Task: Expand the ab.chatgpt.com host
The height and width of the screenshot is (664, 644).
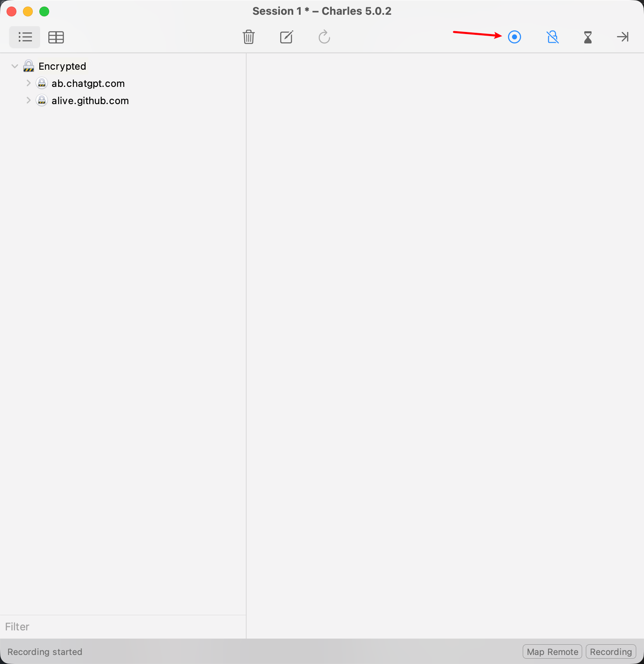Action: pos(28,83)
